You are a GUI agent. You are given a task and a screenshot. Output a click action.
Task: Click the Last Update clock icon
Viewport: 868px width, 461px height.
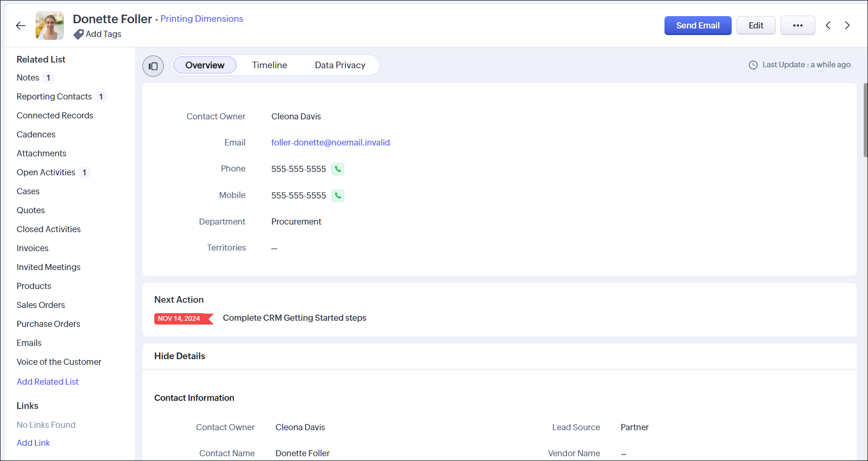click(x=753, y=65)
